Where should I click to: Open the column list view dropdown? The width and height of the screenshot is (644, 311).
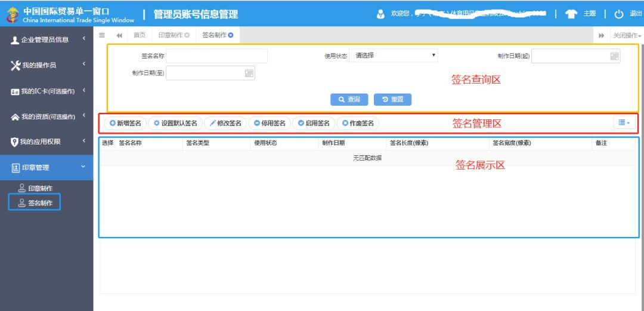click(x=624, y=122)
